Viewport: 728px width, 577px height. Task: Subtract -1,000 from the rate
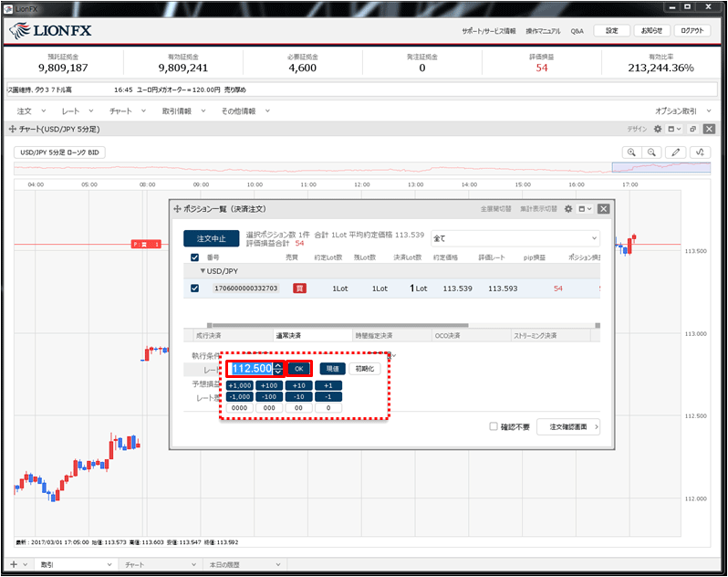click(240, 397)
